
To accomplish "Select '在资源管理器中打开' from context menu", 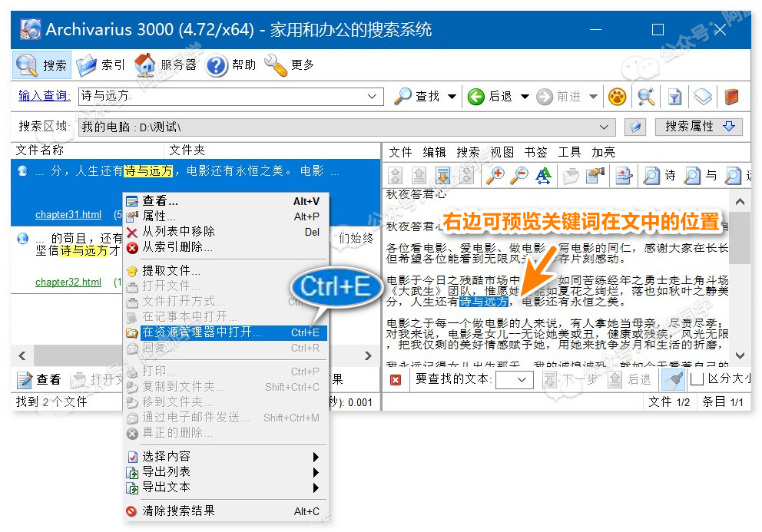I will (202, 332).
